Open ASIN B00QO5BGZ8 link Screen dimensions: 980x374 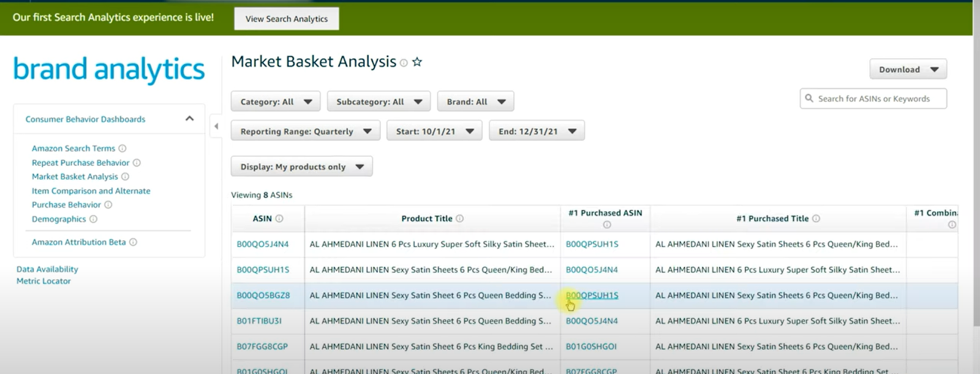263,296
